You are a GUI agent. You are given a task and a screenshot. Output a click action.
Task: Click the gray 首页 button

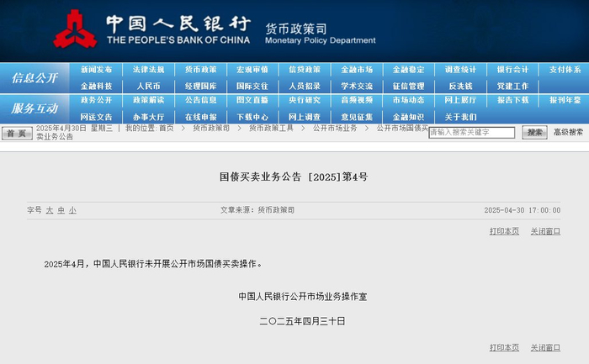[17, 133]
